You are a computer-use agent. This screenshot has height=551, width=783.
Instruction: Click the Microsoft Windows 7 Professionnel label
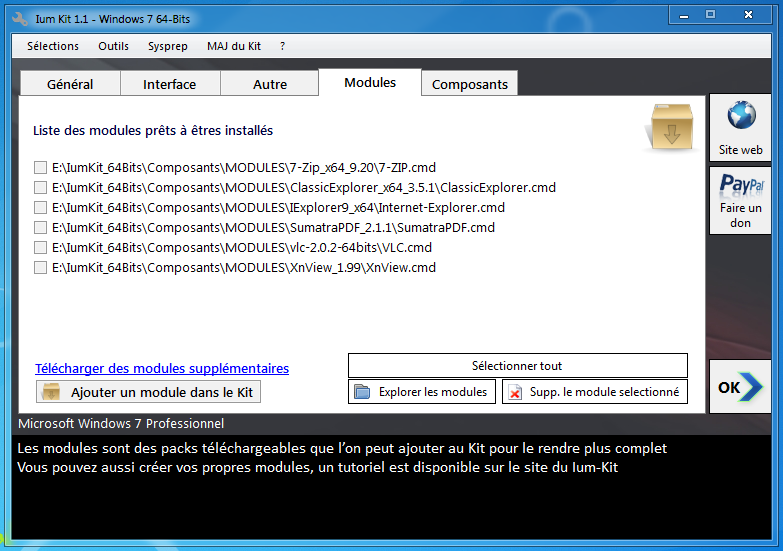tap(121, 424)
